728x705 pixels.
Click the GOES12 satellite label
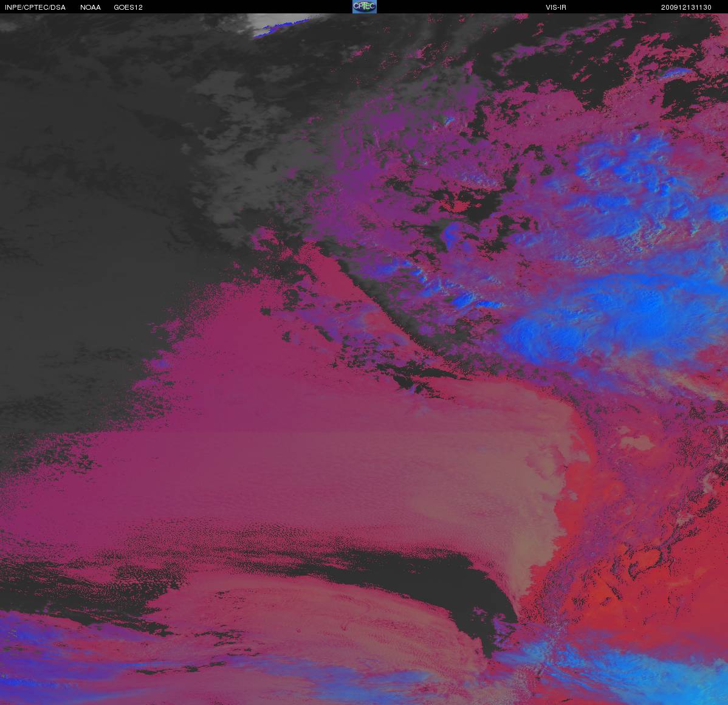(128, 7)
